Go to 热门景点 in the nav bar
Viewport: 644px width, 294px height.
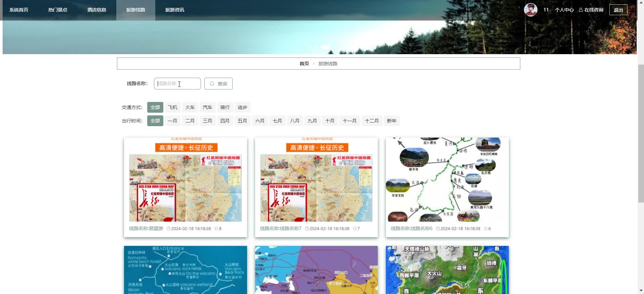58,10
